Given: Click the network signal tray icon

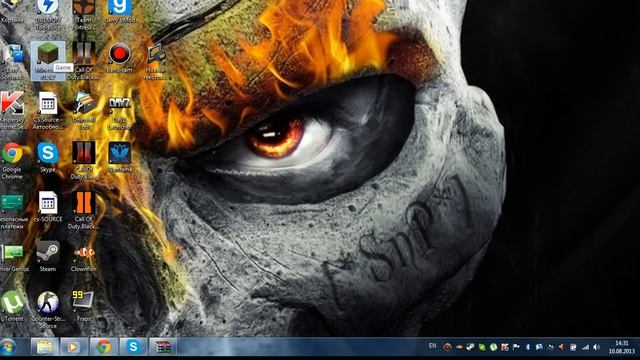Looking at the screenshot, I should pyautogui.click(x=585, y=347).
